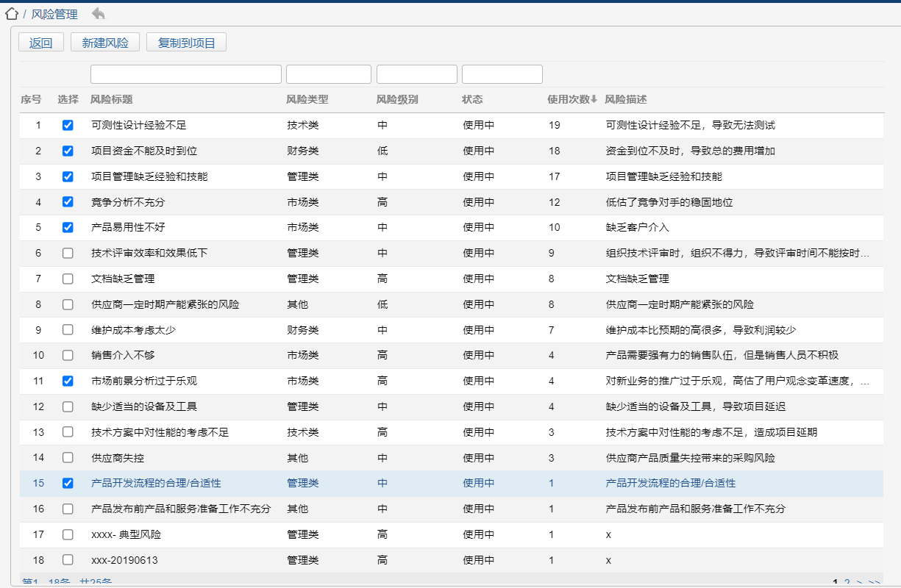
Task: Click the 风险标题 column header
Action: (112, 99)
